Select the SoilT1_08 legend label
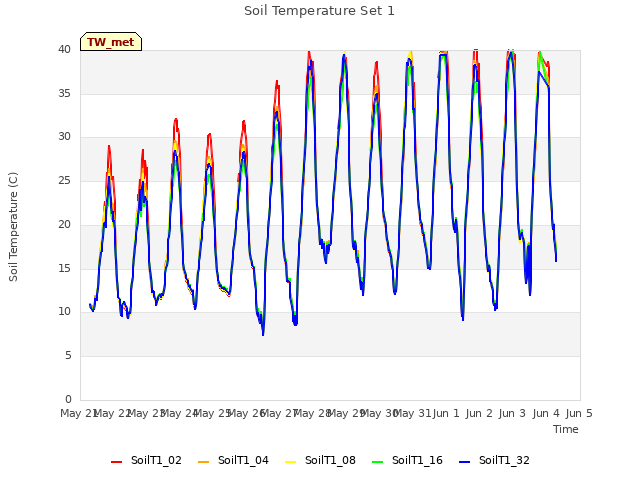640x480 pixels. coord(330,460)
